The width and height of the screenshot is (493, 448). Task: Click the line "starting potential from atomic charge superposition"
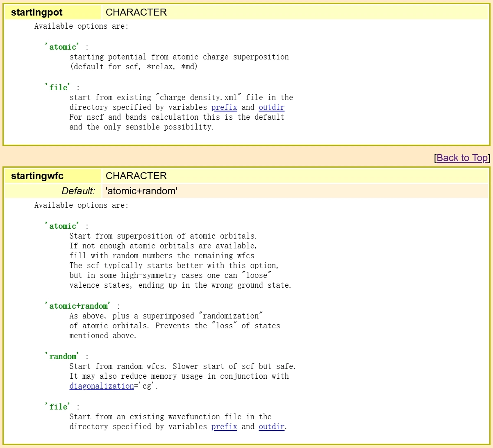coord(179,57)
